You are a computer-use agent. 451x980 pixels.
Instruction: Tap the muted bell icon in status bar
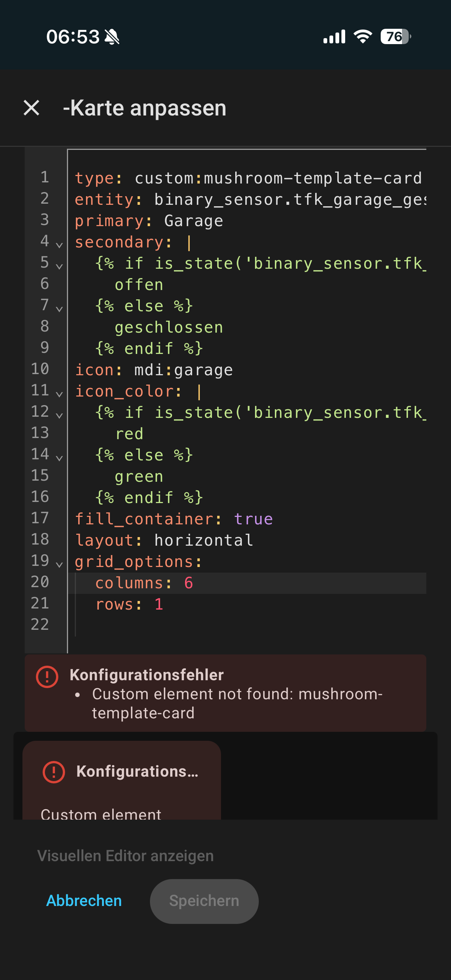[112, 37]
